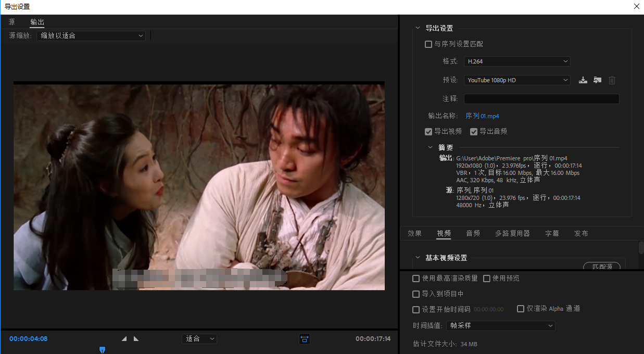Enable use previews checkbox

tap(487, 279)
